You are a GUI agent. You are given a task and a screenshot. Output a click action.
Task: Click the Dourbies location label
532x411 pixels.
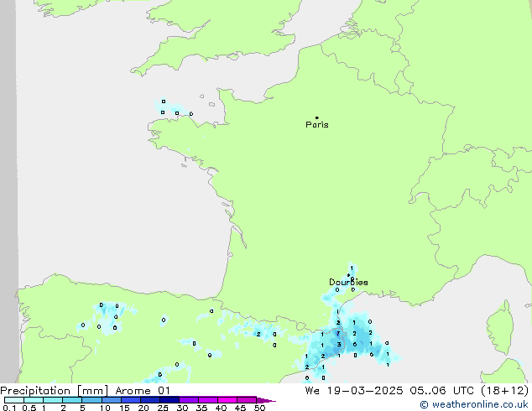348,282
